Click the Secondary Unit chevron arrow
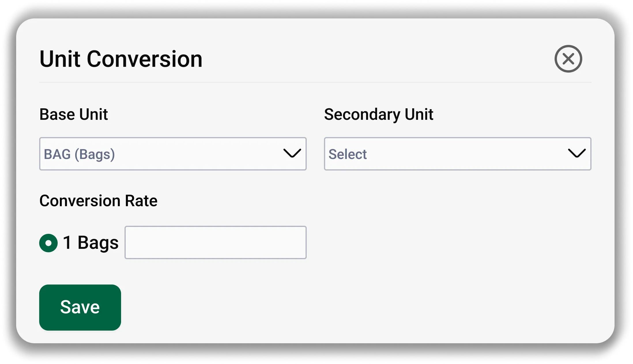The width and height of the screenshot is (633, 364). (577, 153)
